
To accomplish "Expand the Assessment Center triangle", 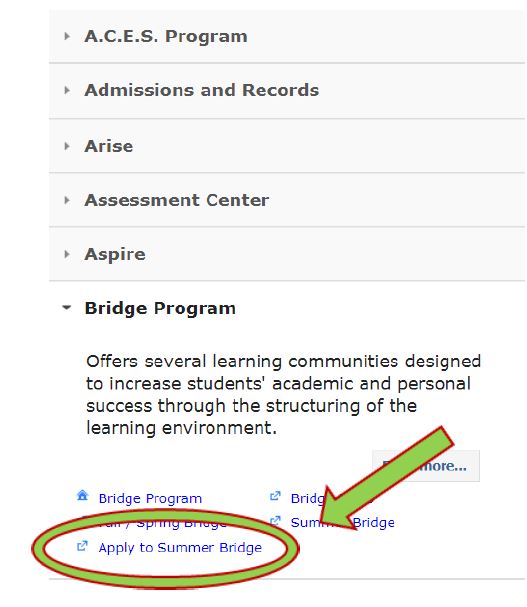I will click(67, 200).
